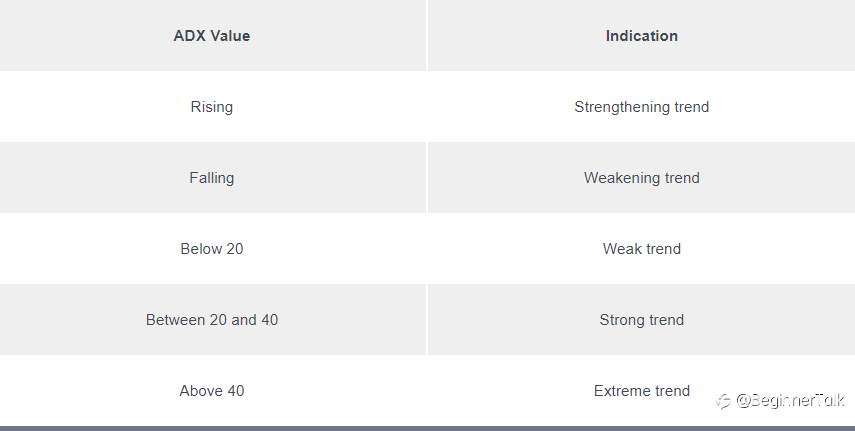The width and height of the screenshot is (855, 431).
Task: Click the number 40 in Above 40
Action: [x=236, y=391]
